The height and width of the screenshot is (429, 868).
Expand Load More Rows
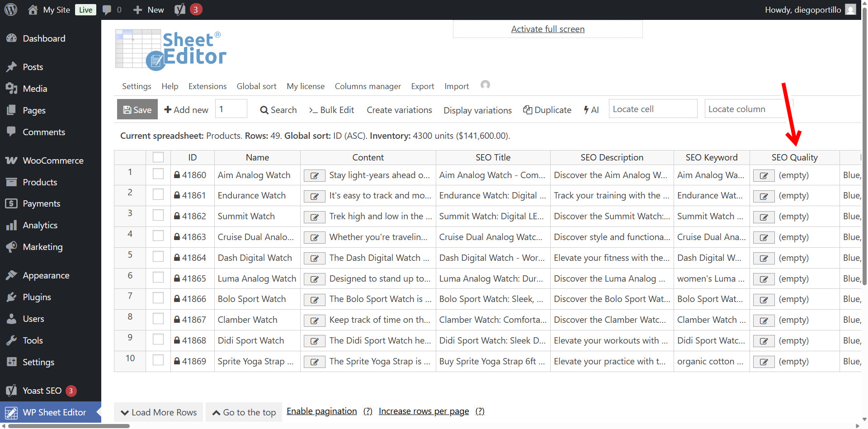(x=159, y=412)
